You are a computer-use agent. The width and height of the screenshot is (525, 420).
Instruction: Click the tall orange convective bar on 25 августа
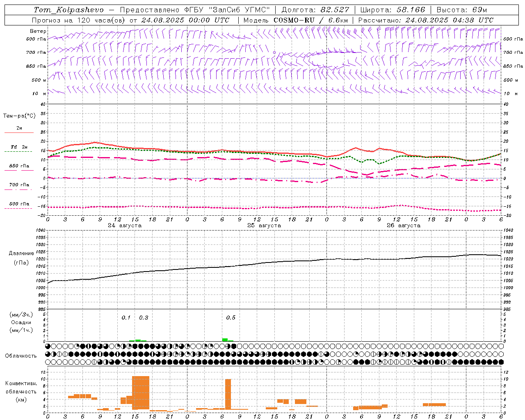[228, 394]
